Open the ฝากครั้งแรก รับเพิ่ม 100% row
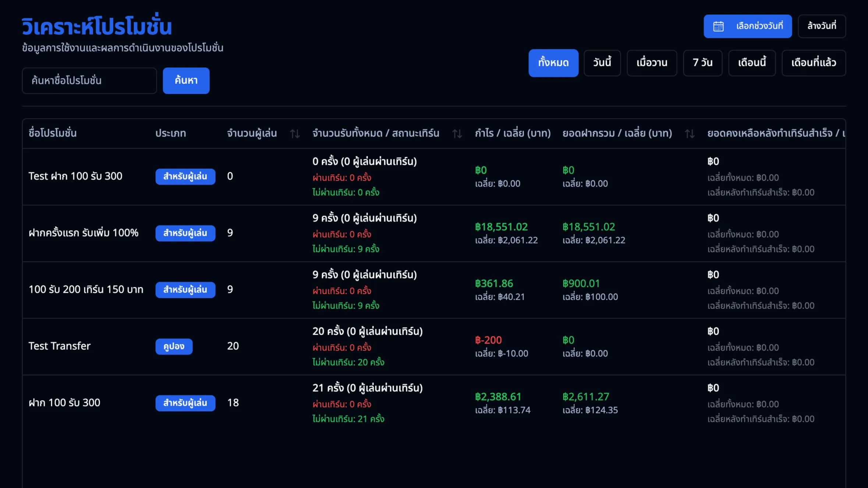This screenshot has height=488, width=868. click(x=84, y=233)
